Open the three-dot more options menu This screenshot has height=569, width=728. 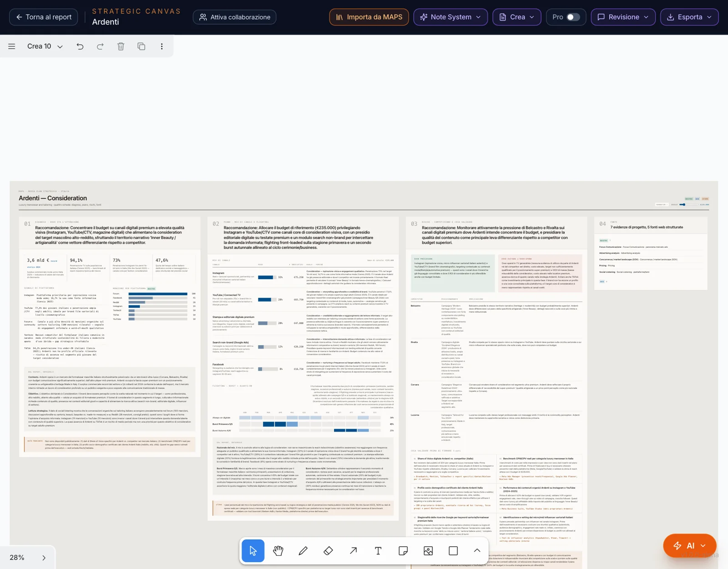(x=162, y=46)
